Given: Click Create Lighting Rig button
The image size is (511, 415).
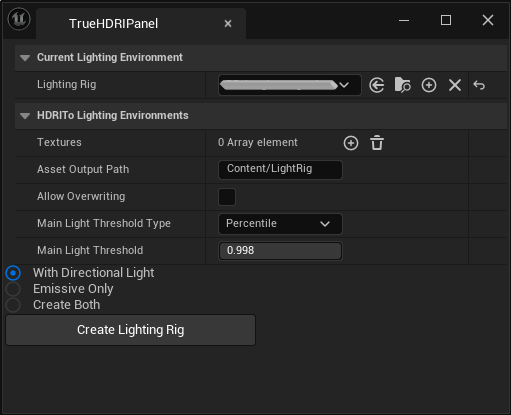Looking at the screenshot, I should click(131, 330).
